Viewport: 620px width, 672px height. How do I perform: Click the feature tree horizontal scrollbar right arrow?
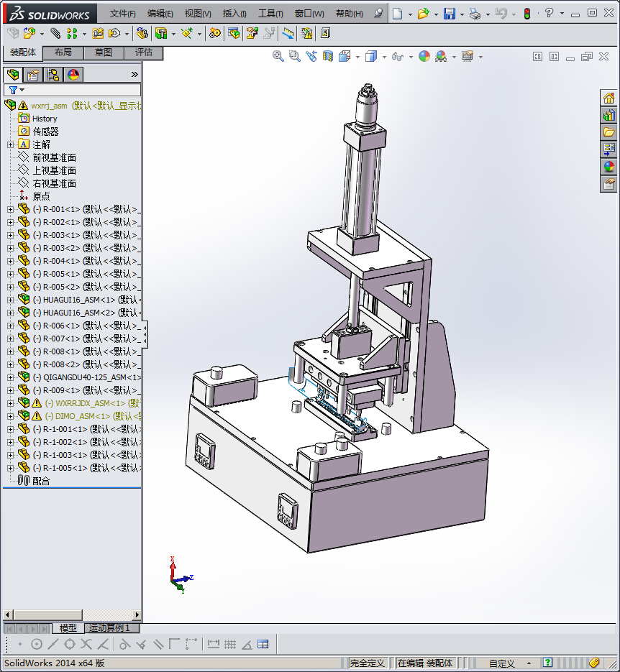point(137,615)
